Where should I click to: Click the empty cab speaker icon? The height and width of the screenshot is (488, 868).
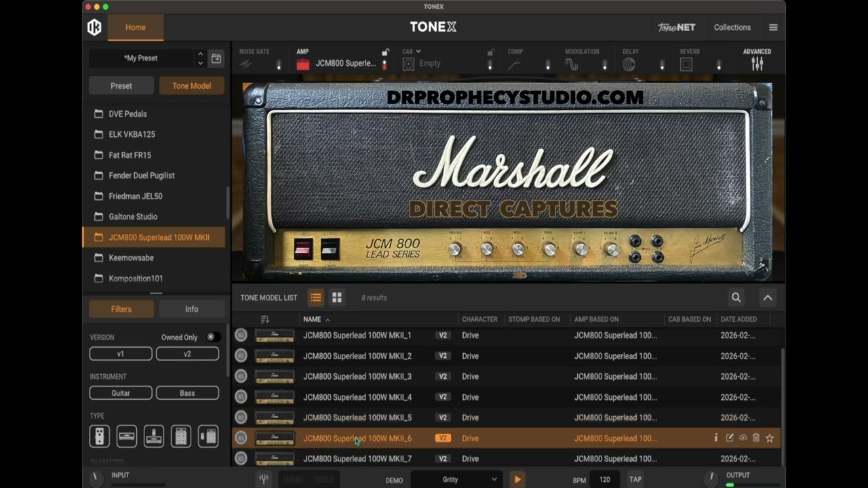[408, 64]
